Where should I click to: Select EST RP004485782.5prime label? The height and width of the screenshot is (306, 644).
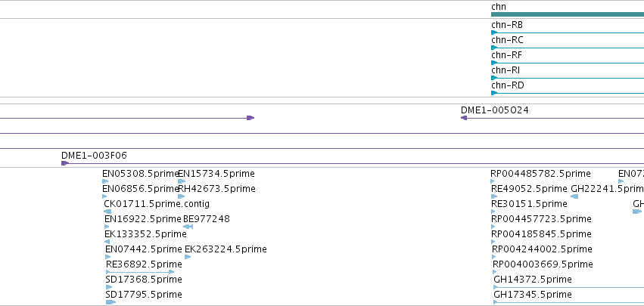click(x=540, y=174)
